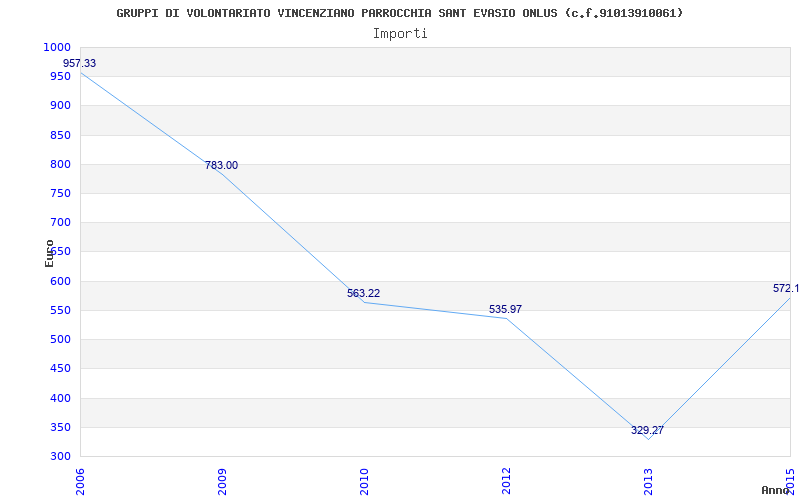Select the 563.22 value label
This screenshot has height=500, width=800.
(363, 293)
